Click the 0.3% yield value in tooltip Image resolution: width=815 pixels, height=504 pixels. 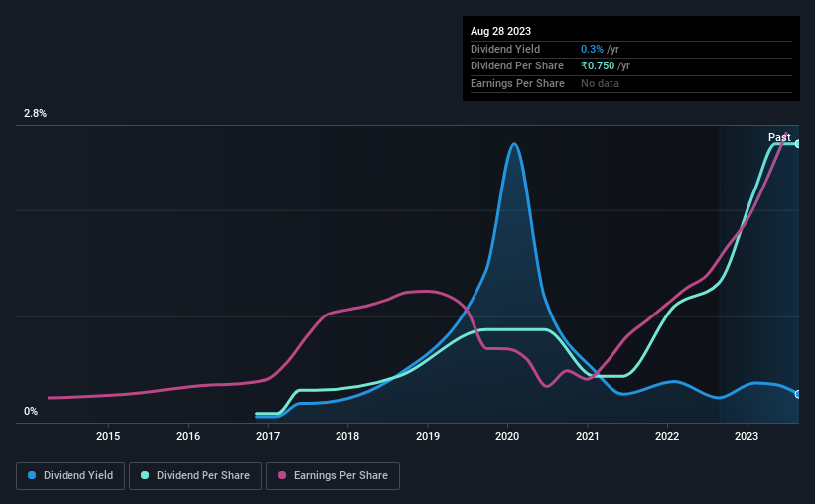click(x=592, y=49)
